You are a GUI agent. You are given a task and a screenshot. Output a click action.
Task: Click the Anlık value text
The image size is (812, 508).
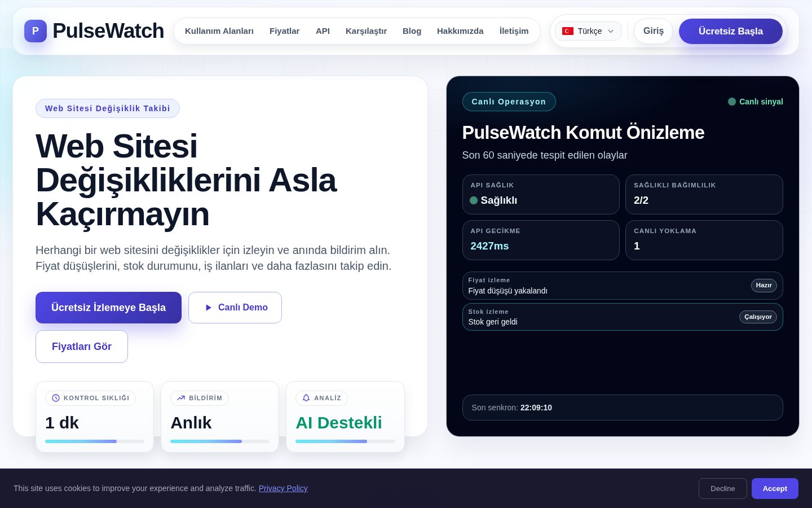pyautogui.click(x=191, y=422)
